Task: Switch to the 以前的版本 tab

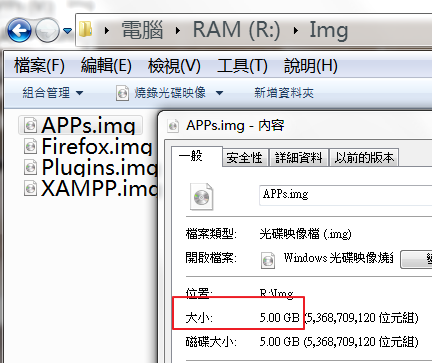Action: [x=364, y=158]
